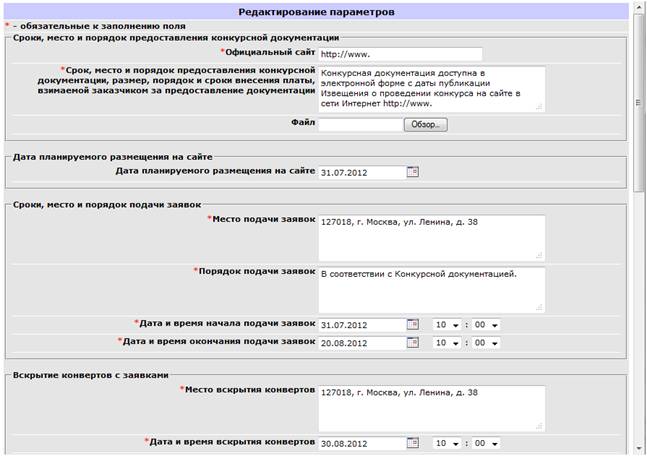Click the Вскрытие конвертов с заявками section title
This screenshot has width=647, height=456.
click(x=91, y=375)
